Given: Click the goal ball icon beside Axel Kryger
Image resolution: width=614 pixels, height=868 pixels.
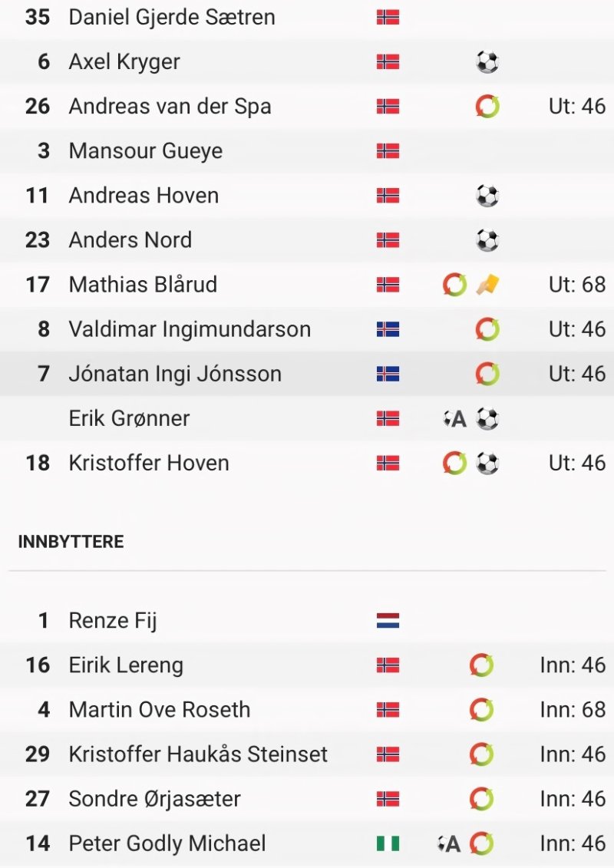Looking at the screenshot, I should 487,62.
